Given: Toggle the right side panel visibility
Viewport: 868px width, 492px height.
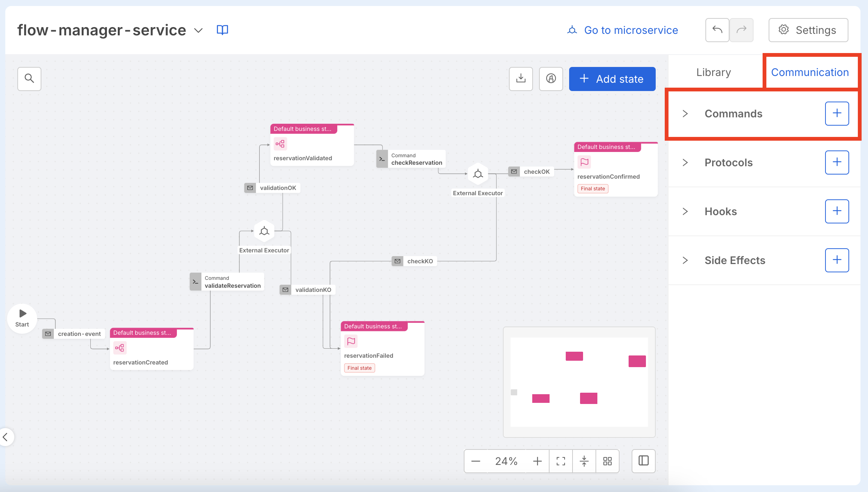Looking at the screenshot, I should [x=643, y=461].
